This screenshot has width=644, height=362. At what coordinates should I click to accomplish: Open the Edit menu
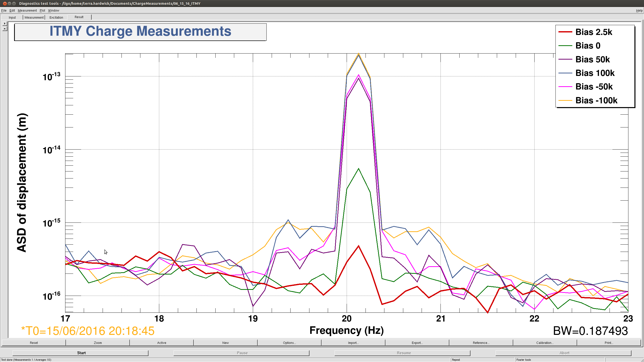pos(12,11)
